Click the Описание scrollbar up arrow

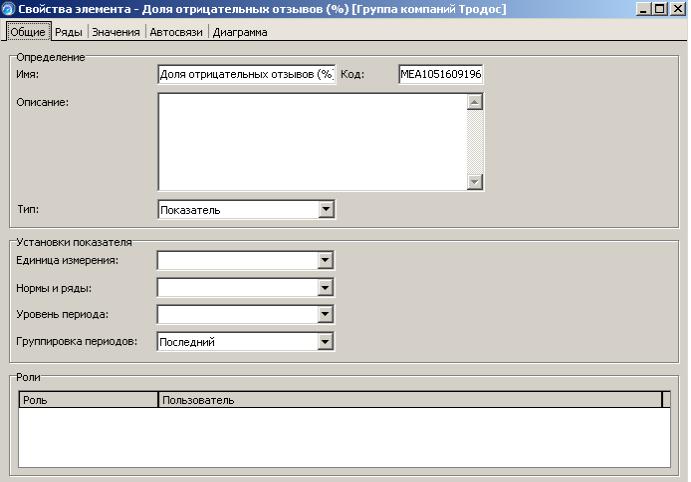click(x=475, y=102)
